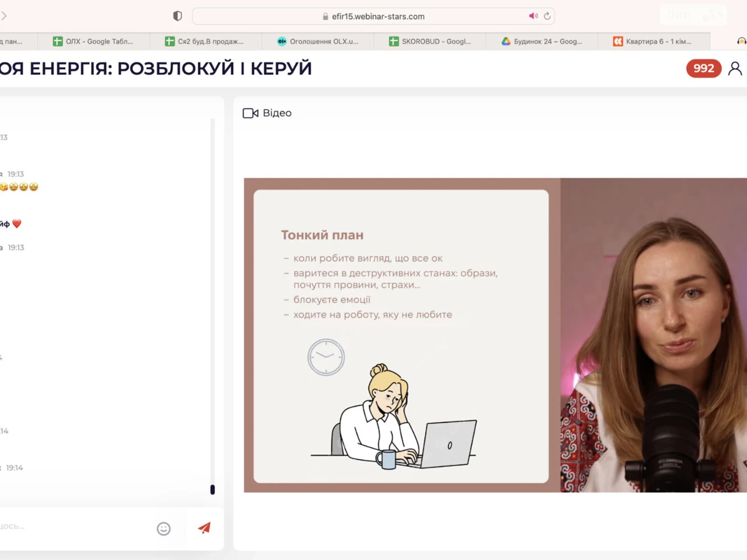Open the Будинок 24 – Goog... bookmark
The width and height of the screenshot is (747, 560).
click(542, 41)
